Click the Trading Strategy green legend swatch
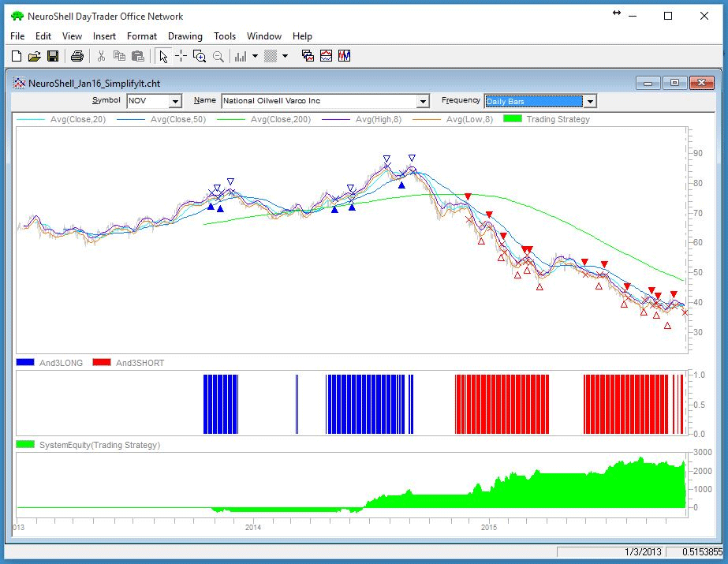The width and height of the screenshot is (728, 564). click(513, 119)
